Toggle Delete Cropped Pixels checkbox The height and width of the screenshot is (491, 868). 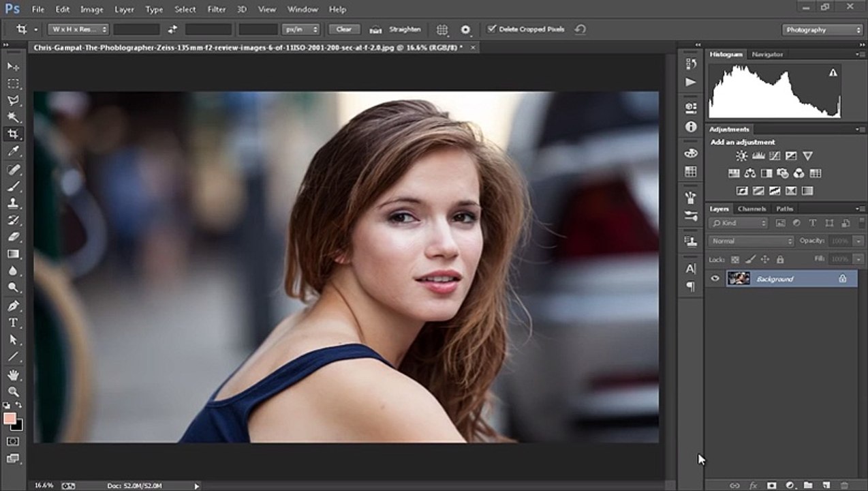coord(492,29)
